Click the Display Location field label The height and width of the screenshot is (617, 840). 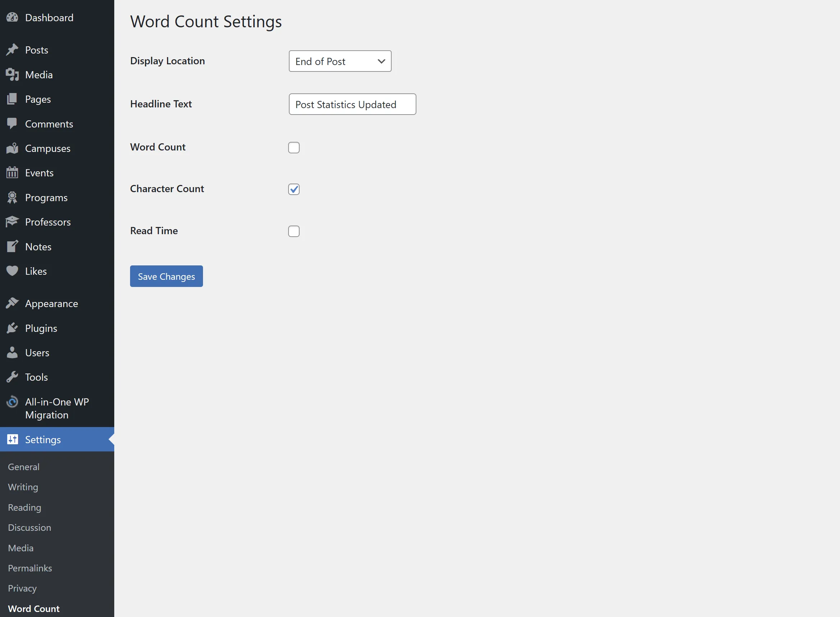[167, 61]
